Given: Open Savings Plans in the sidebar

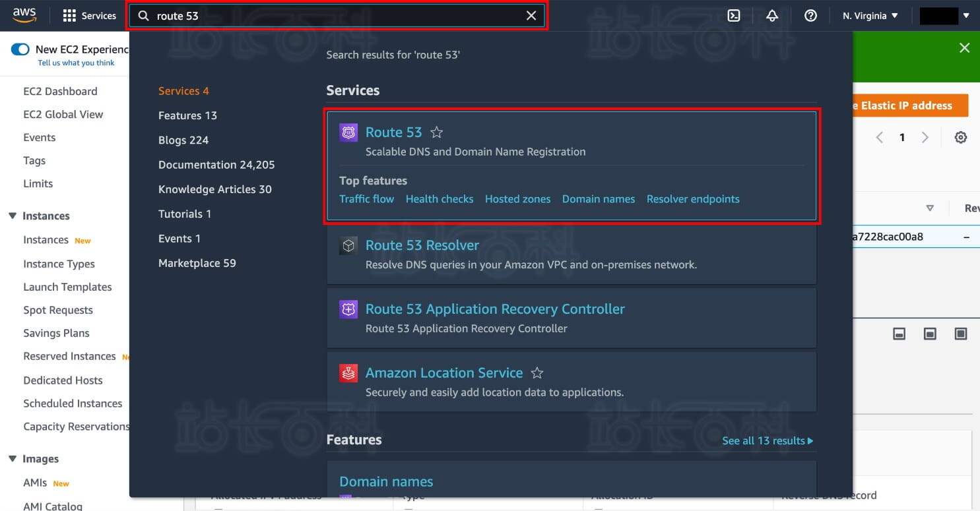Looking at the screenshot, I should tap(56, 333).
